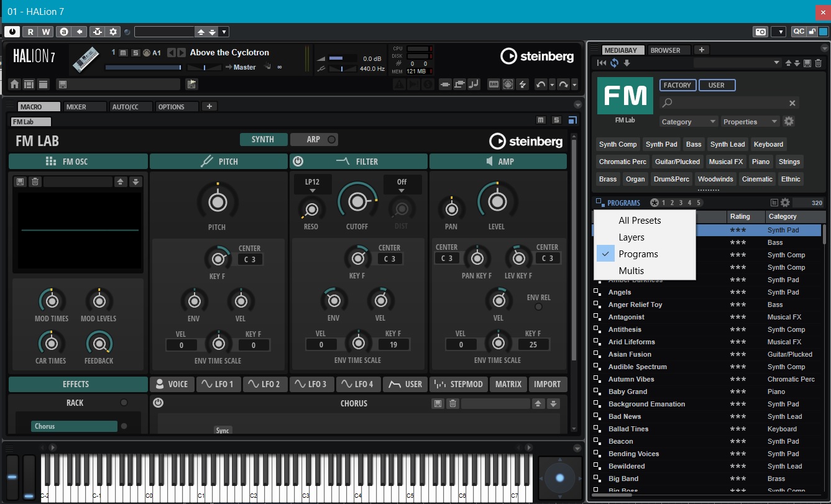
Task: Open the LP12 filter type dropdown
Action: [x=313, y=185]
